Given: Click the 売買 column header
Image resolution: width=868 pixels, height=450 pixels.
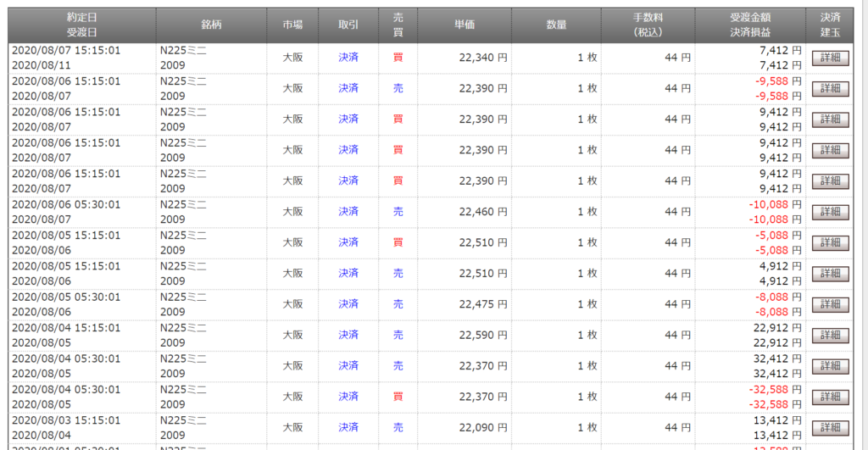Looking at the screenshot, I should coord(398,25).
